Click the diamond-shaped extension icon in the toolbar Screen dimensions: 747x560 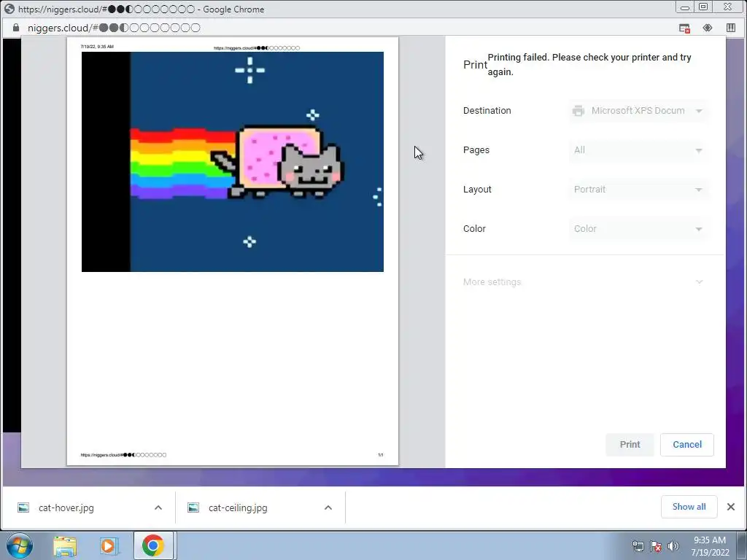708,28
